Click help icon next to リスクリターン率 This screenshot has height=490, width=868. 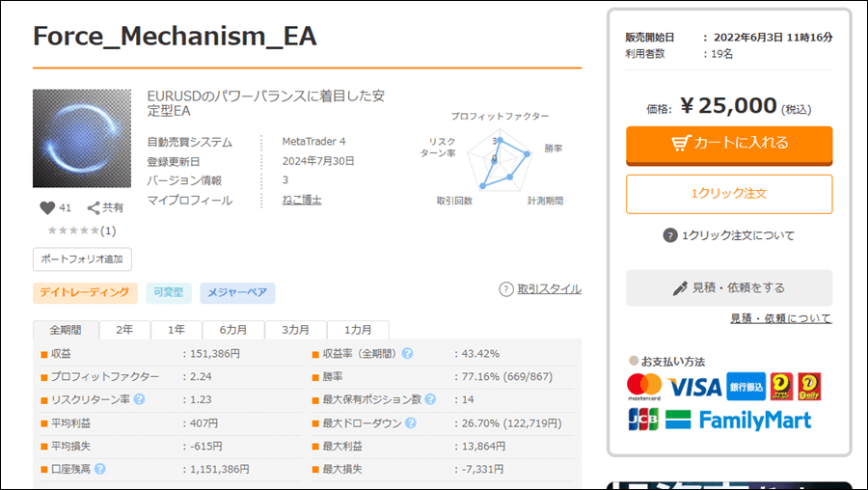coord(140,399)
